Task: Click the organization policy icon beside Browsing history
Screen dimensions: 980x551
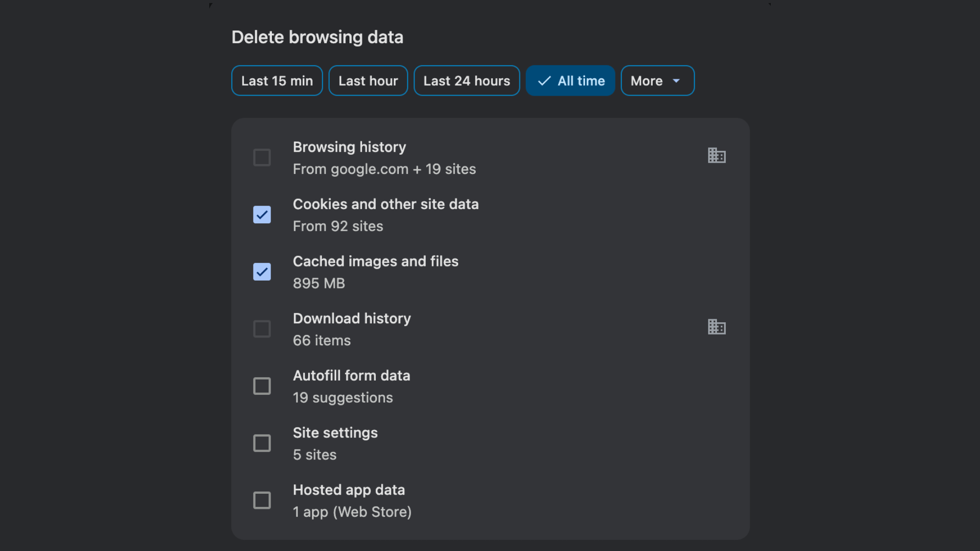Action: point(716,155)
